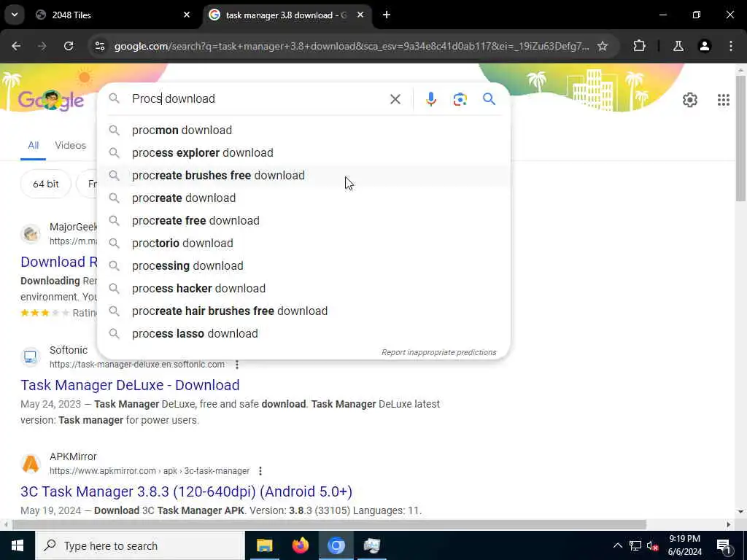Select process lasso download suggestion

tap(303, 334)
